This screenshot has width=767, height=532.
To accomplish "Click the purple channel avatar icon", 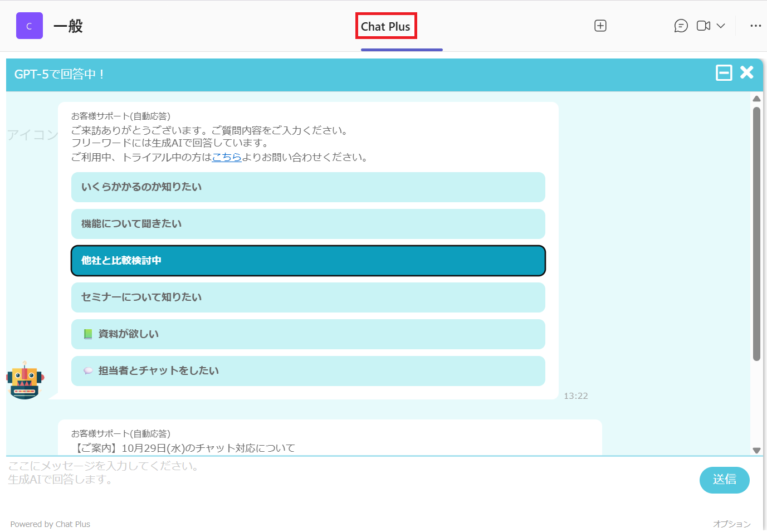I will [30, 26].
